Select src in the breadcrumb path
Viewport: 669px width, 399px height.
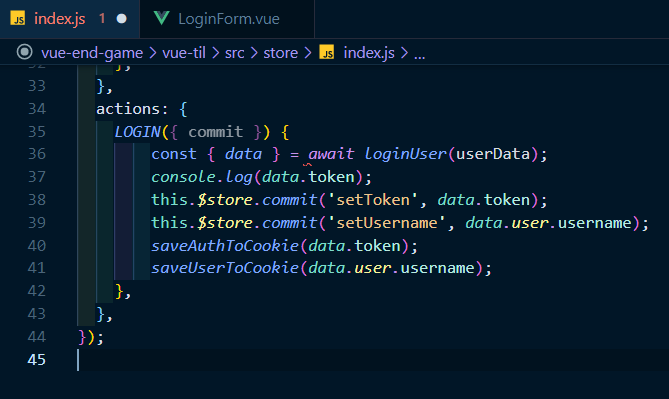pos(235,53)
